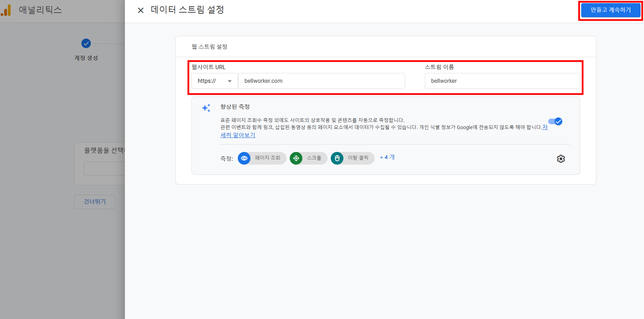Click the Analytics logo icon

point(6,10)
